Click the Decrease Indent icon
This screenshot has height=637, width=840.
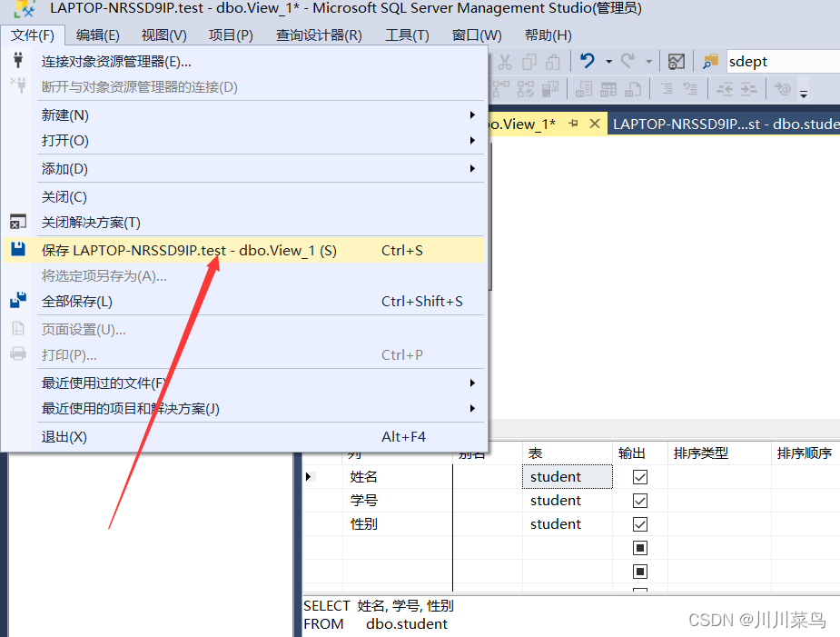click(x=725, y=89)
